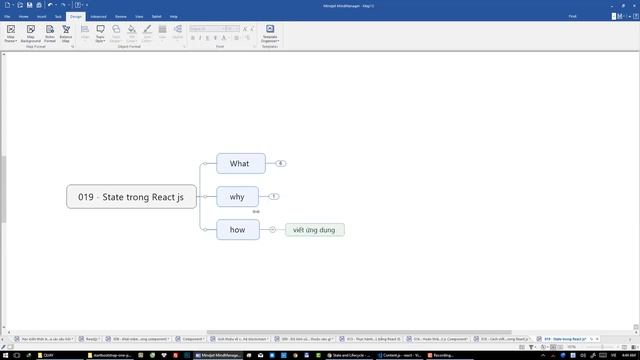Open the Template Organizer
Viewport: 640px width, 360px height.
click(270, 33)
